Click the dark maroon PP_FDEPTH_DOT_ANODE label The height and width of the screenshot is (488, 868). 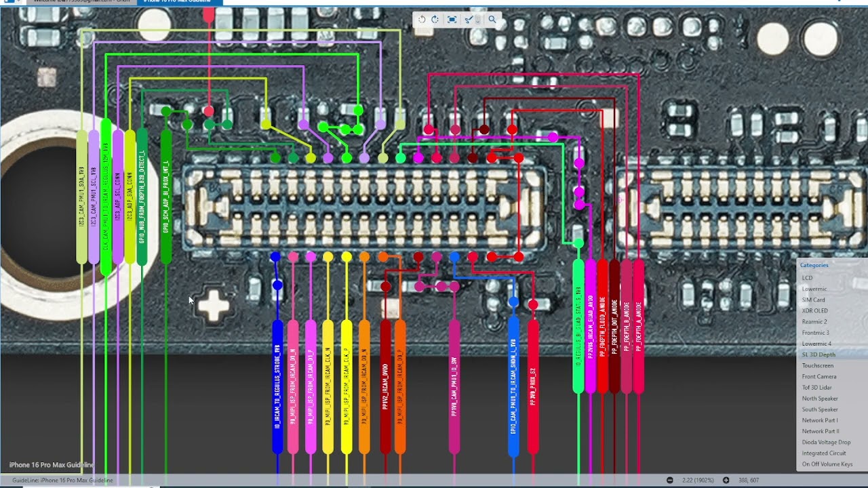614,326
